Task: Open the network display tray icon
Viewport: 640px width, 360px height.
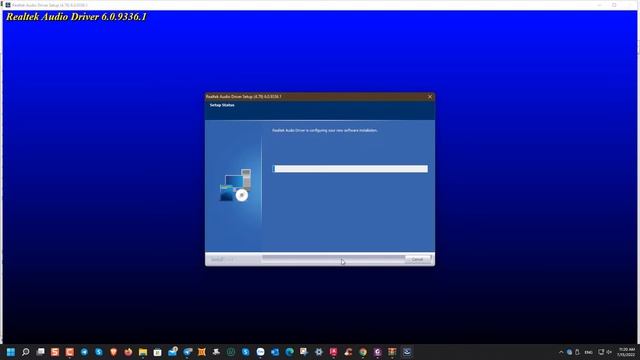Action: [x=601, y=352]
